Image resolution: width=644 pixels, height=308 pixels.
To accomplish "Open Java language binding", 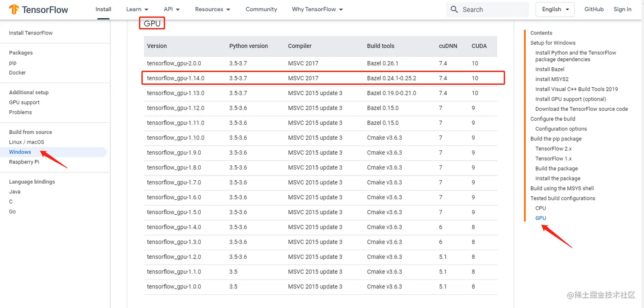I will pyautogui.click(x=14, y=191).
